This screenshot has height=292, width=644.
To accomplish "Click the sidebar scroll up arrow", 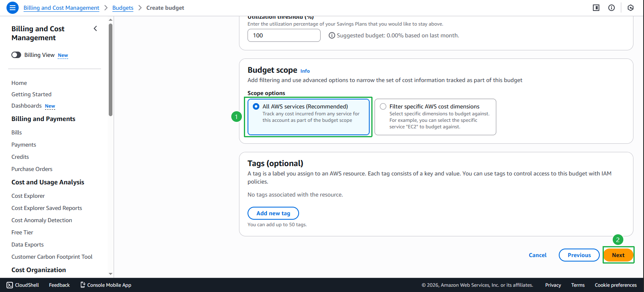I will 110,19.
